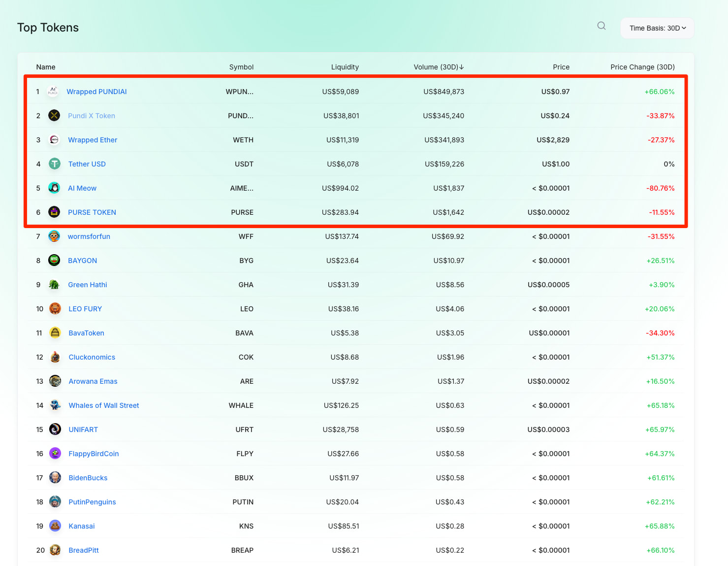This screenshot has width=728, height=566.
Task: Click the search magnifier icon
Action: pyautogui.click(x=601, y=26)
